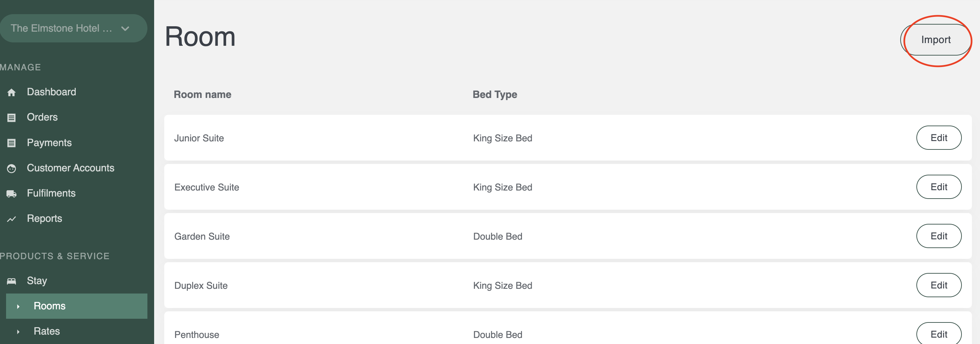The image size is (980, 344).
Task: Edit the Garden Suite room
Action: pos(938,236)
